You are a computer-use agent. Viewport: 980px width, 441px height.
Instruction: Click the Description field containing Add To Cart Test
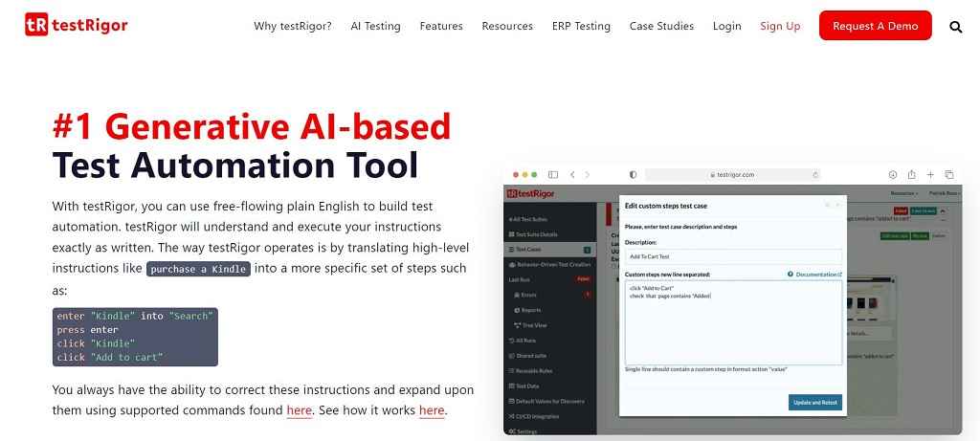[x=733, y=256]
